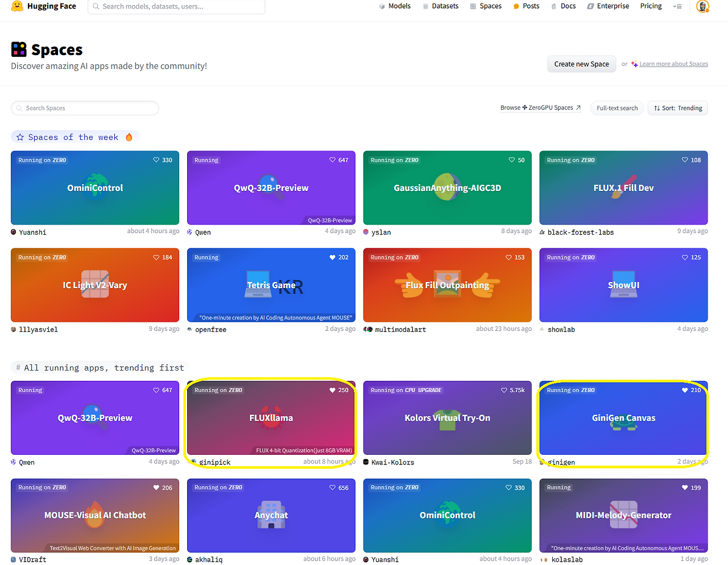Click the heart on MIDI-Melody-Generator
This screenshot has width=728, height=565.
click(685, 488)
